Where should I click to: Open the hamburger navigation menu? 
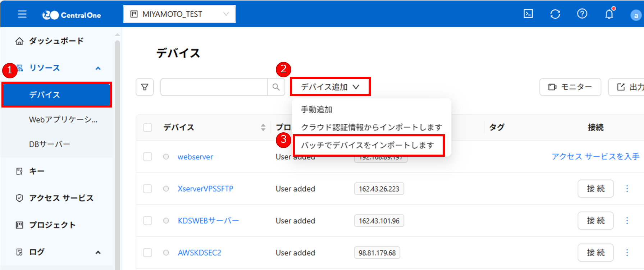tap(22, 14)
